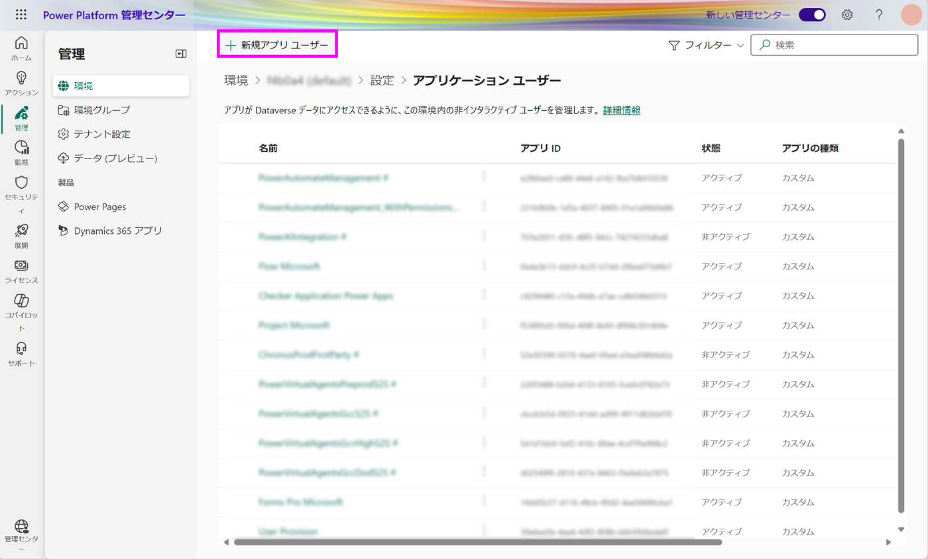Viewport: 928px width, 560px height.
Task: Sort by the アプリの種類 column header
Action: pos(810,148)
